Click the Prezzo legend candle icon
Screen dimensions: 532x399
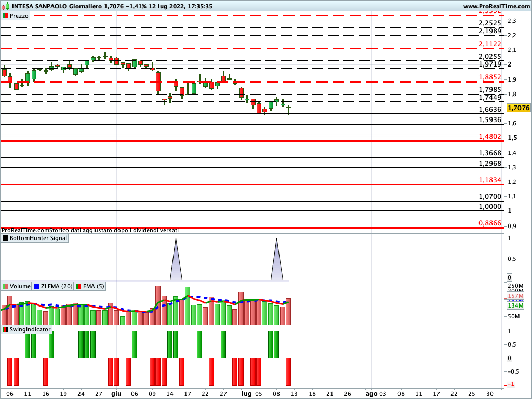[x=6, y=15]
